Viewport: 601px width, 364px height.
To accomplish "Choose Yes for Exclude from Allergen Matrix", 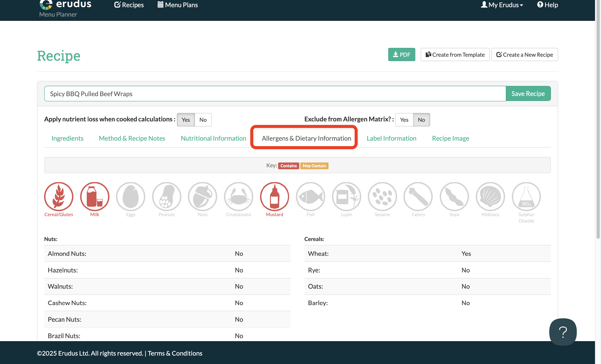I will tap(404, 120).
